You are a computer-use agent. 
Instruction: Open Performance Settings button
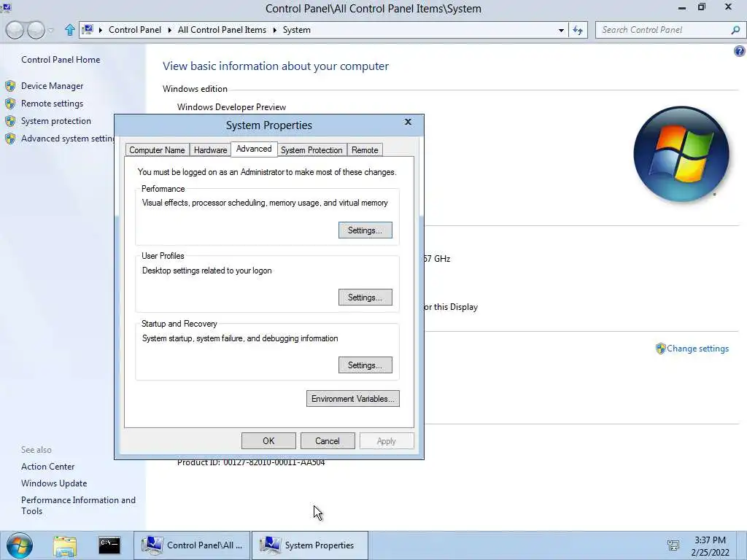tap(365, 230)
